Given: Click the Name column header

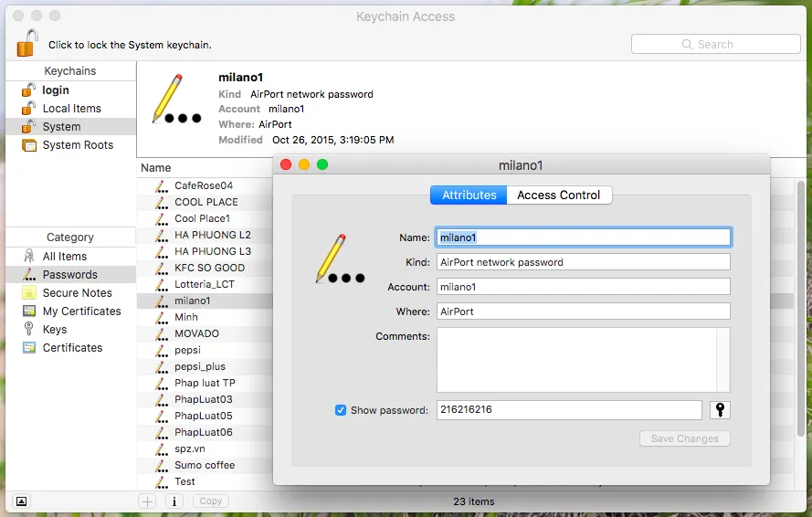Looking at the screenshot, I should [156, 168].
